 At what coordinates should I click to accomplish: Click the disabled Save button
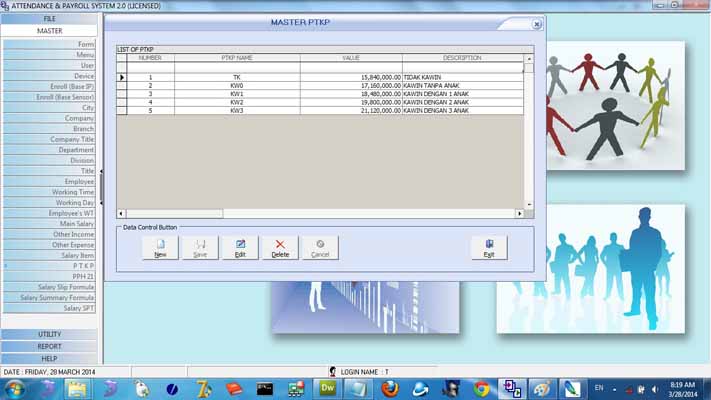click(200, 248)
